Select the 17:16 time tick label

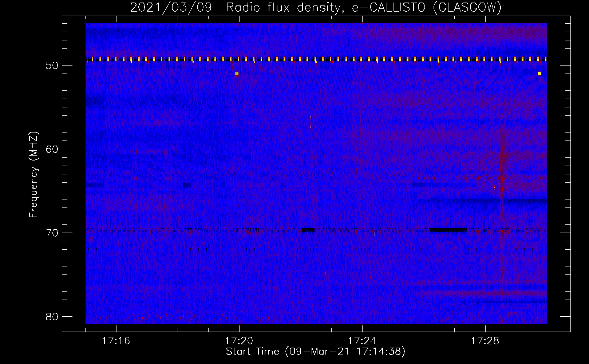pyautogui.click(x=116, y=341)
